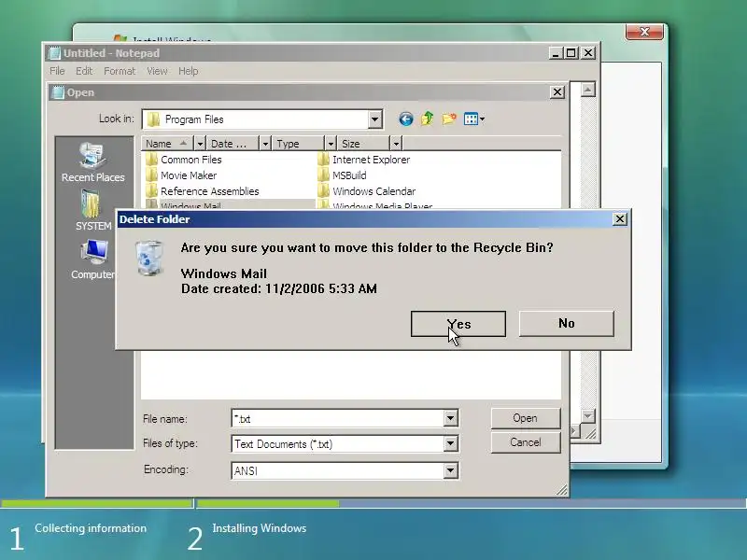Open Recent Places in sidebar
Viewport: 747px width, 560px height.
tap(92, 162)
